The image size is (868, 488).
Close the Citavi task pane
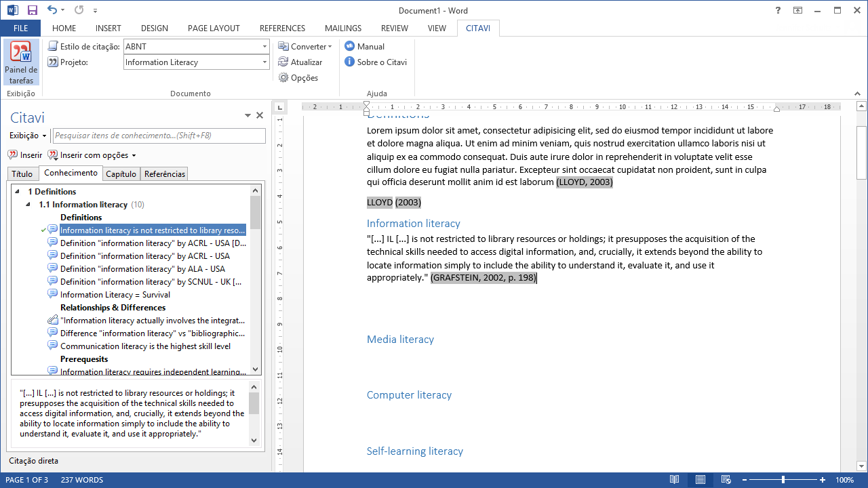click(x=259, y=116)
